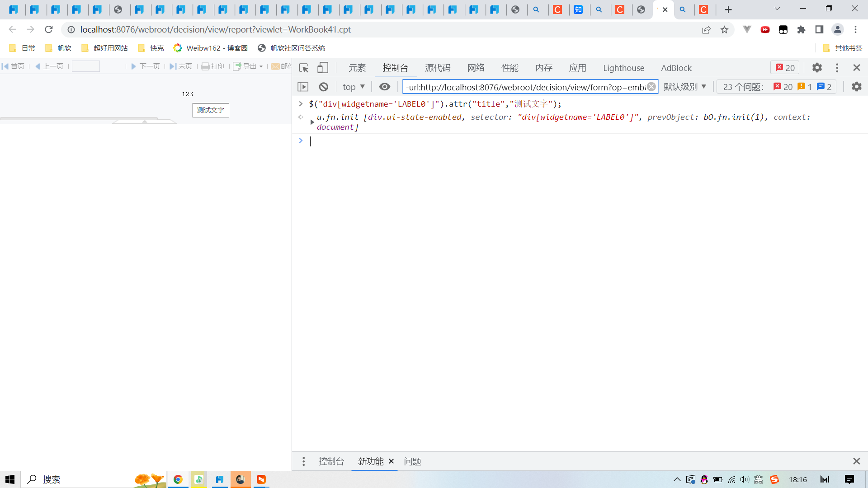Click Chrome icon in the taskbar
The image size is (868, 488).
(178, 479)
